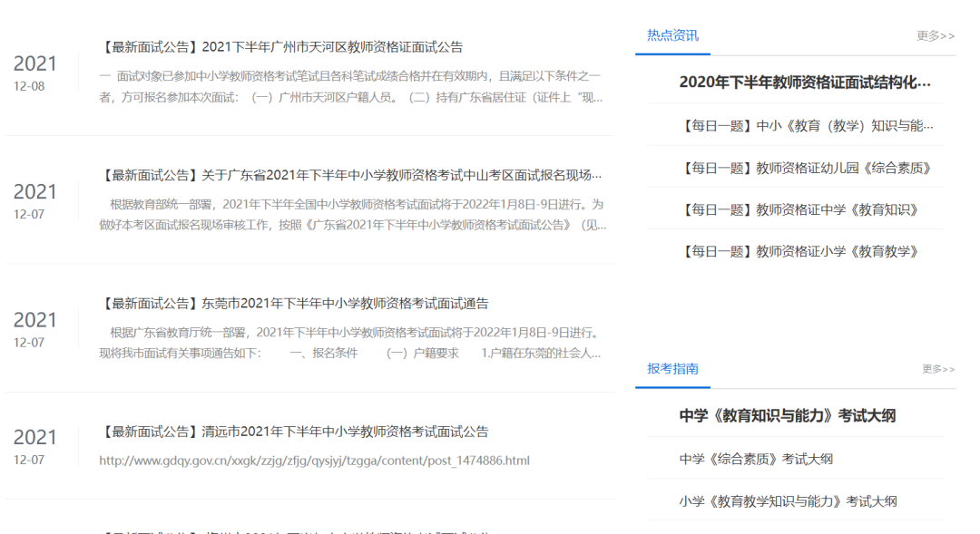This screenshot has width=980, height=534.
Task: Open 2020年下半年教师资格证面试结构化 headline
Action: 805,83
